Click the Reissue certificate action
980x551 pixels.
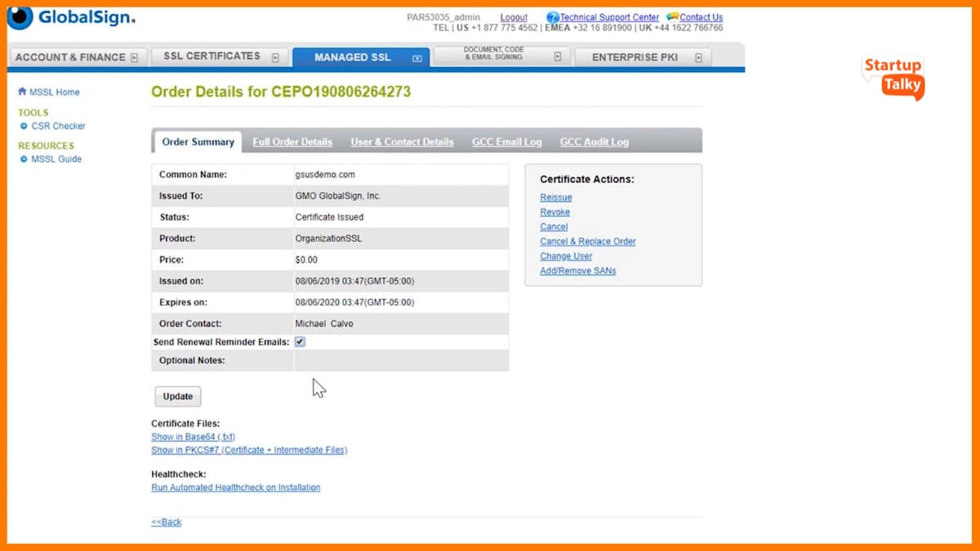coord(556,198)
